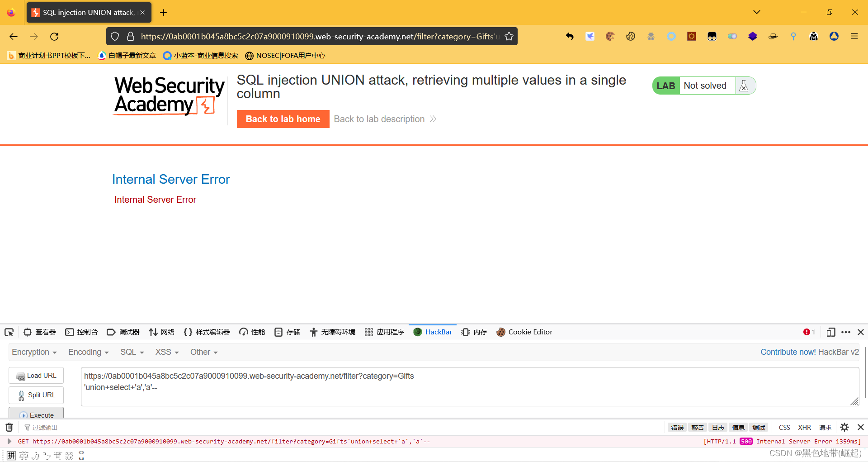Viewport: 868px width, 462px height.
Task: Switch to the 网络 (Network) DevTools tab
Action: (162, 332)
